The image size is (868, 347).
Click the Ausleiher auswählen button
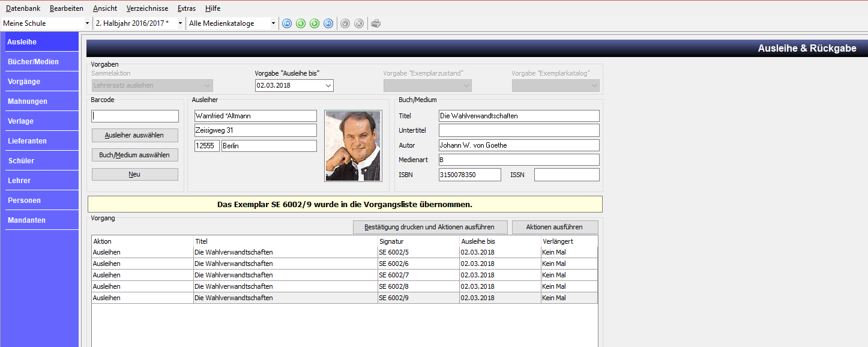(135, 135)
